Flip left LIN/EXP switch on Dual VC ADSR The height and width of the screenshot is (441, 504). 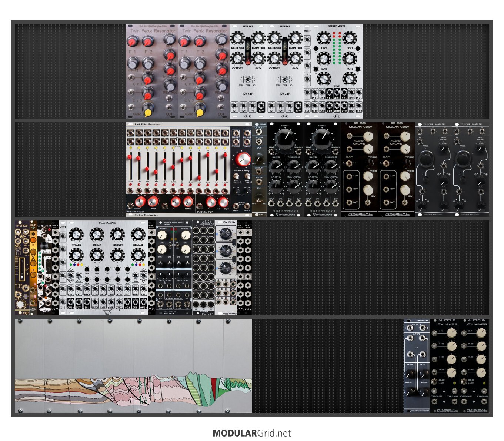coord(70,276)
